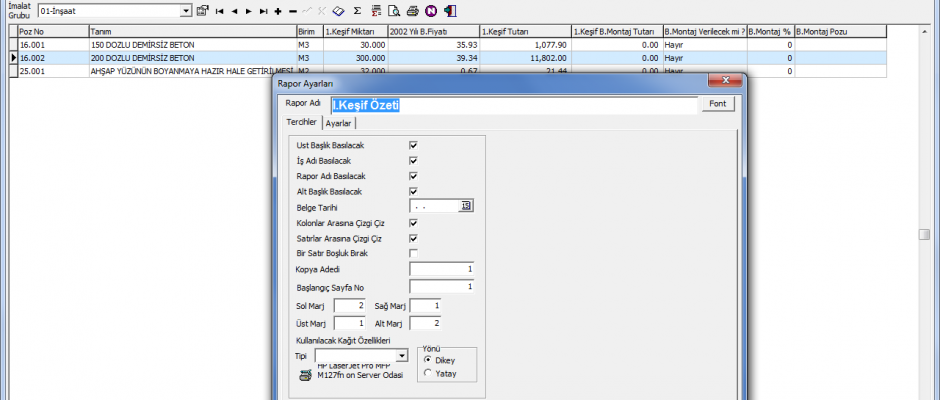Screen dimensions: 940x400
Task: Expand the İmalat Grubu dropdown
Action: [186, 11]
